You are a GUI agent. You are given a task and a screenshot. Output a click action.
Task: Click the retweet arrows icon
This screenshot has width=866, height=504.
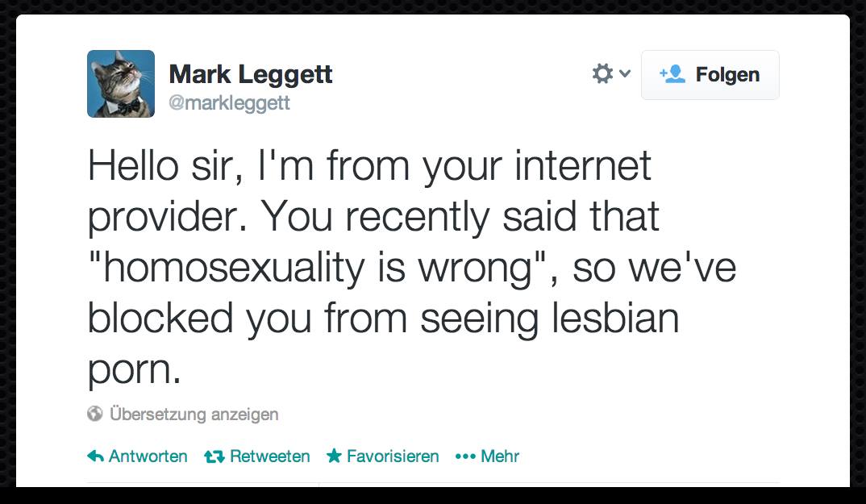(x=214, y=456)
